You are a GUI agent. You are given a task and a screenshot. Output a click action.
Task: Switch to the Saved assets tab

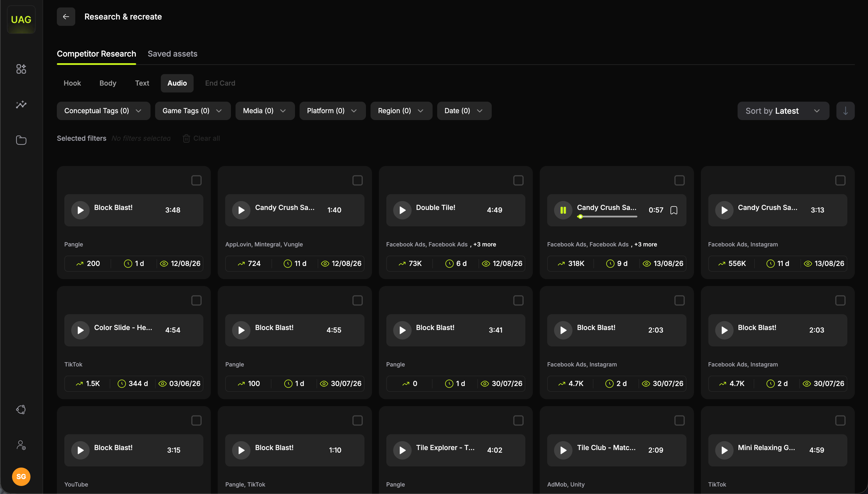click(x=172, y=54)
